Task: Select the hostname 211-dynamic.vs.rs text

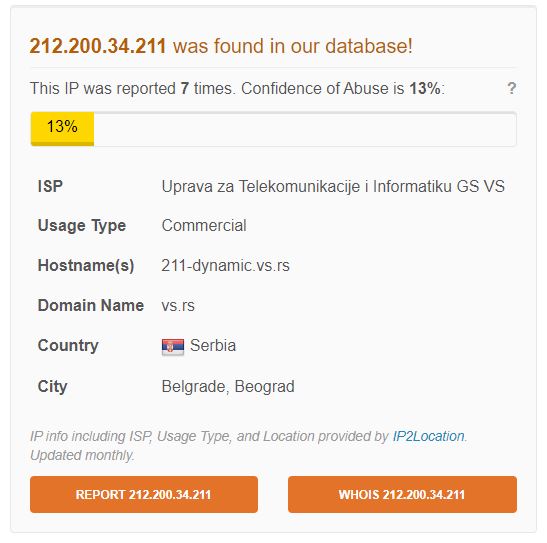Action: click(x=225, y=265)
